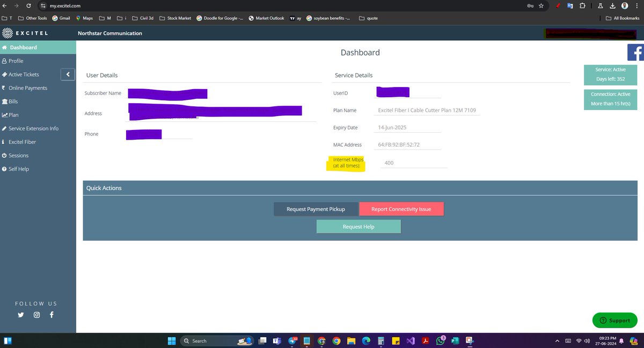Open Excitel Facebook link under Follow Us
Screen dimensions: 644x348
[x=52, y=315]
